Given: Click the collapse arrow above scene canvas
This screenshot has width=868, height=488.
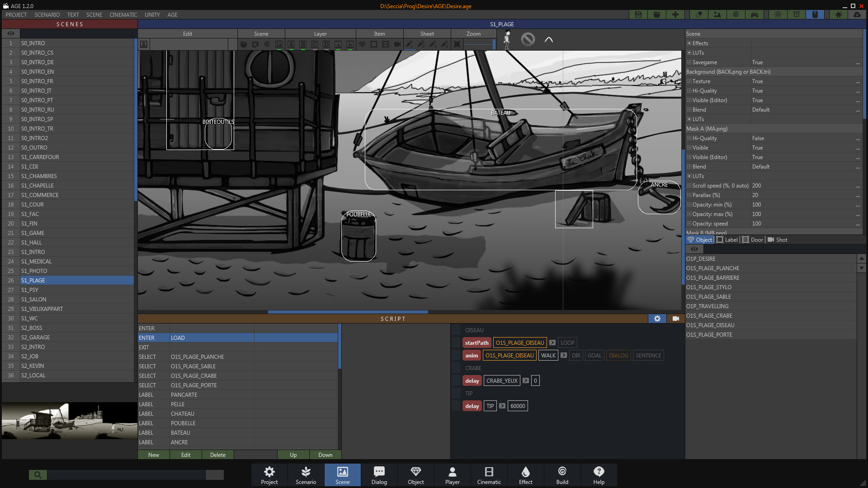Looking at the screenshot, I should (x=548, y=40).
